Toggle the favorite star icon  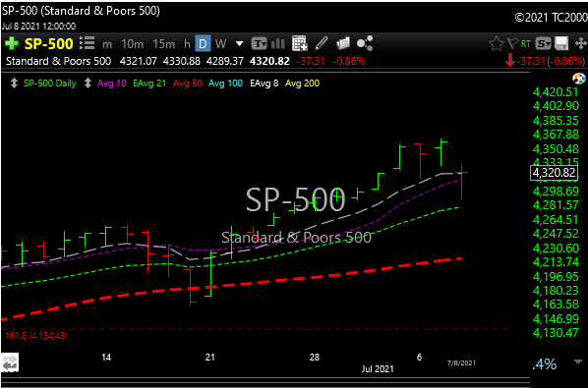[497, 44]
